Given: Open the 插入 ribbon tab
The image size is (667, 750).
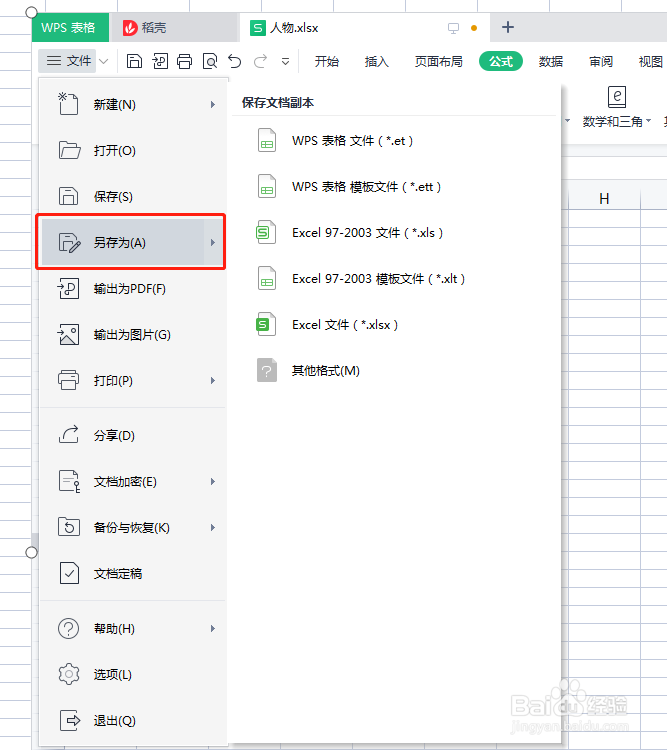Looking at the screenshot, I should [x=377, y=61].
